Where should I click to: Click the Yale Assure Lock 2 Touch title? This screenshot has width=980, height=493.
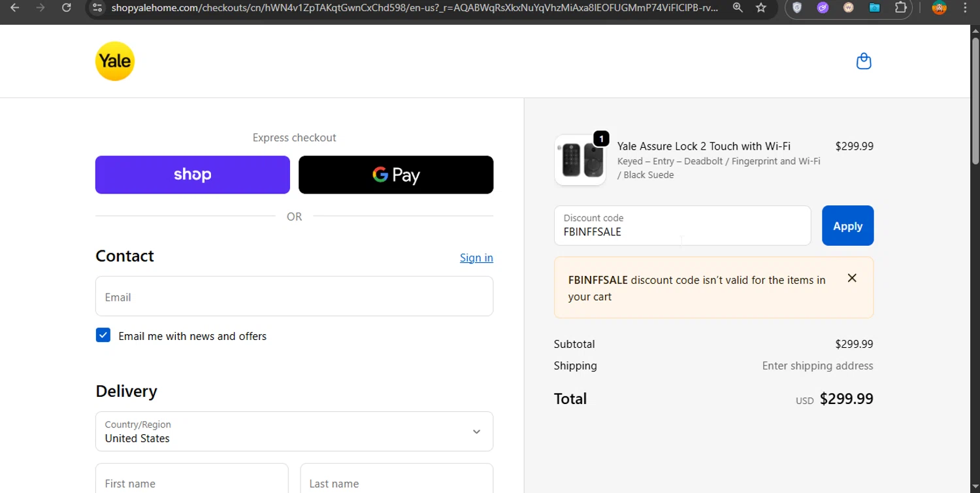(704, 146)
